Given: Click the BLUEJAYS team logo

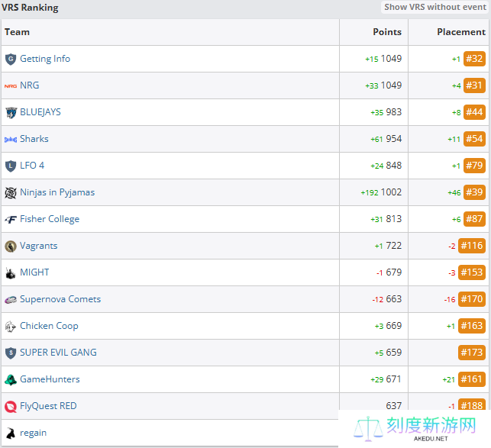Looking at the screenshot, I should pyautogui.click(x=11, y=112).
